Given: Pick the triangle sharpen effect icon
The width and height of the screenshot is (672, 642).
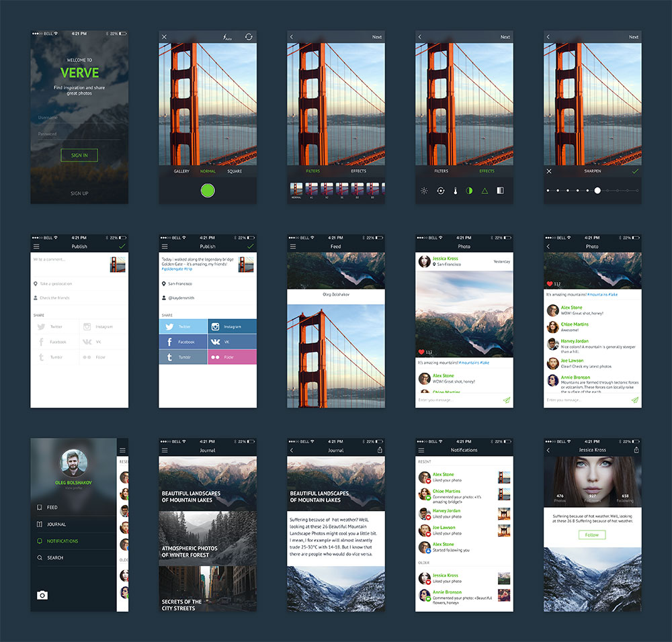Looking at the screenshot, I should [485, 191].
